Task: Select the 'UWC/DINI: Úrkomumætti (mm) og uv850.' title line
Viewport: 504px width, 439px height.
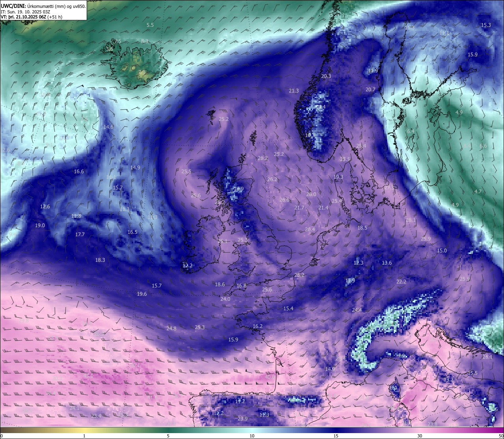Action: pyautogui.click(x=43, y=6)
